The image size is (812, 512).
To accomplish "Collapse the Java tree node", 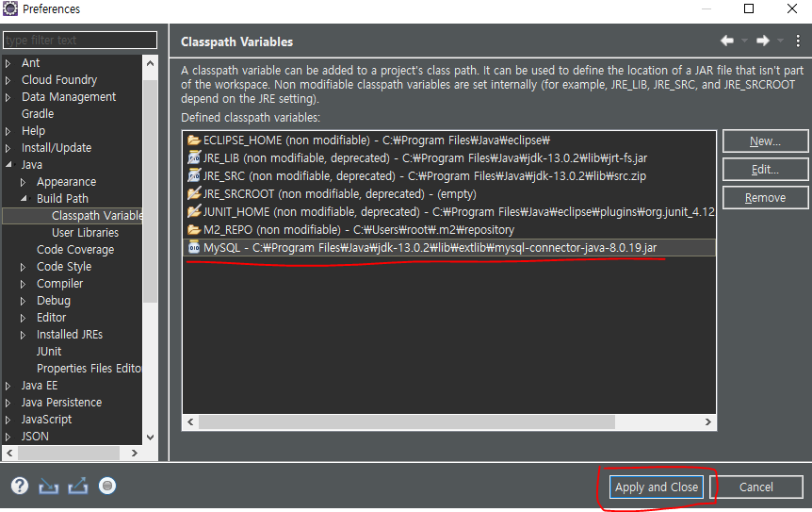I will point(8,165).
